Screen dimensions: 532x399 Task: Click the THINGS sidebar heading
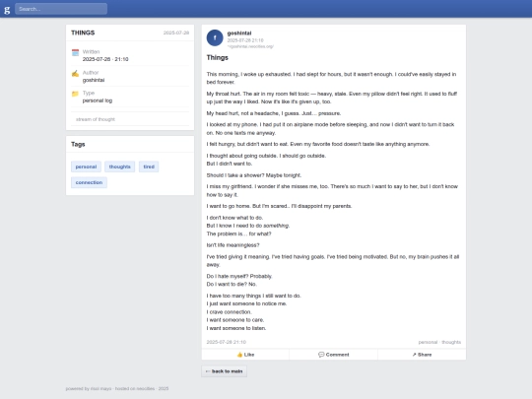[x=83, y=33]
